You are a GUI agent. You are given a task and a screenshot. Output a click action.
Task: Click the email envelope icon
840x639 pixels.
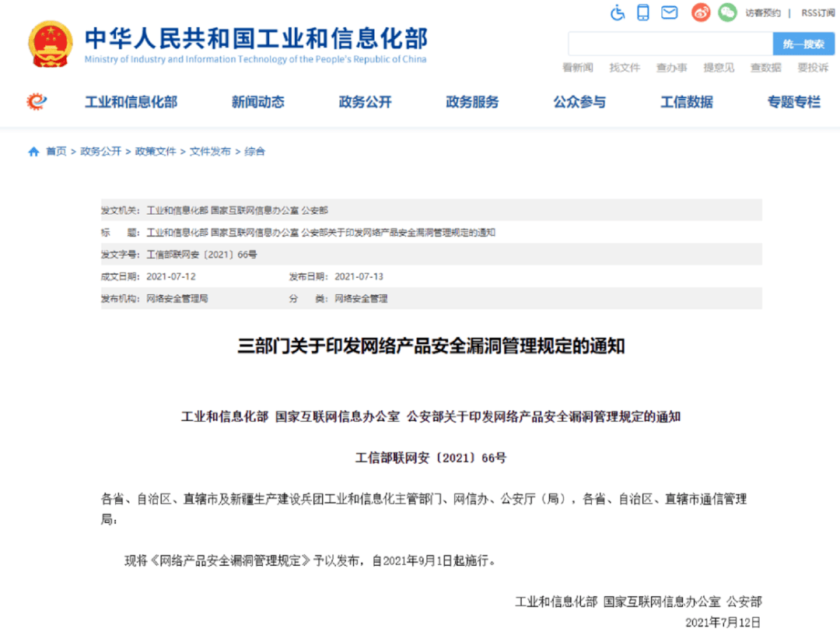(669, 12)
